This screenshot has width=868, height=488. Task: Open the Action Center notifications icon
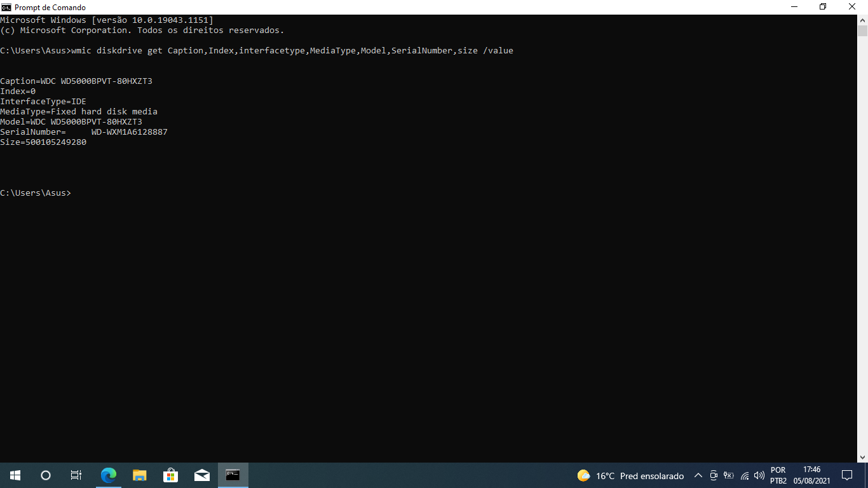tap(846, 475)
